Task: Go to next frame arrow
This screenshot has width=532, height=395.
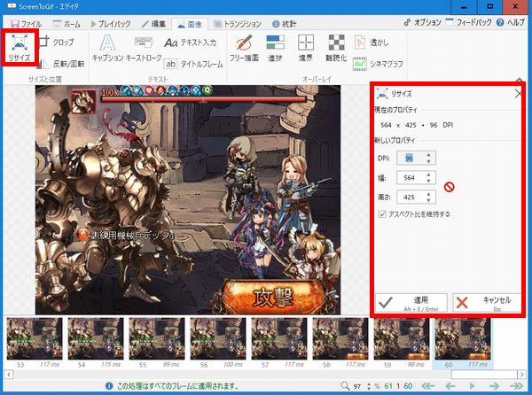Action: coord(494,386)
